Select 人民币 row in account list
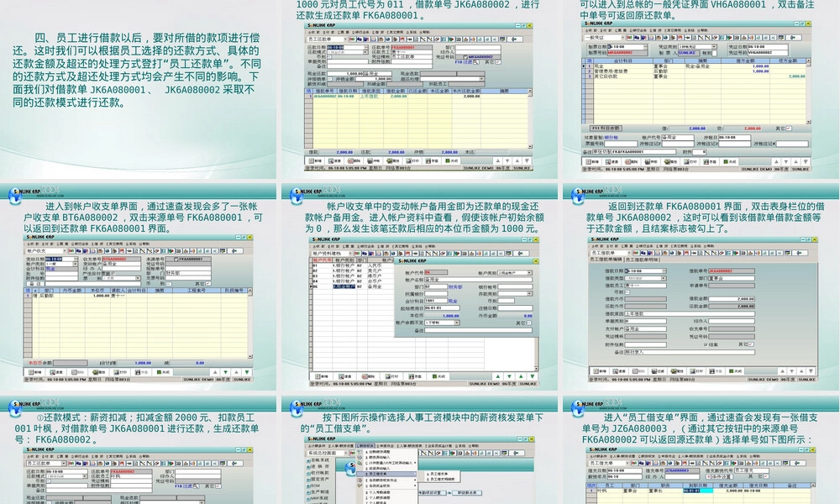This screenshot has width=840, height=504. point(351,265)
